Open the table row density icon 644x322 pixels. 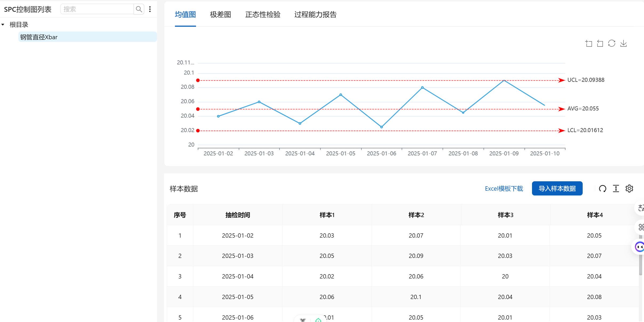(616, 189)
